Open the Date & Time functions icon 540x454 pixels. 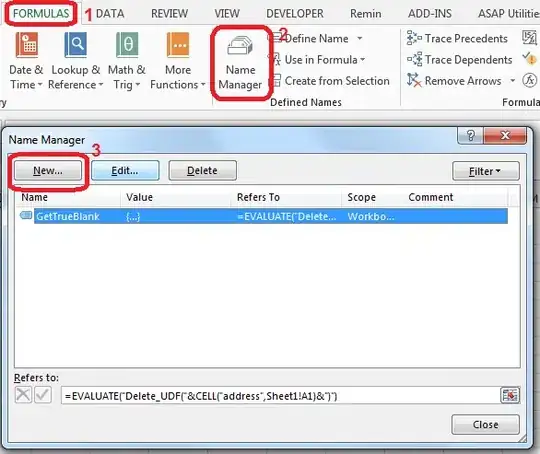point(27,45)
